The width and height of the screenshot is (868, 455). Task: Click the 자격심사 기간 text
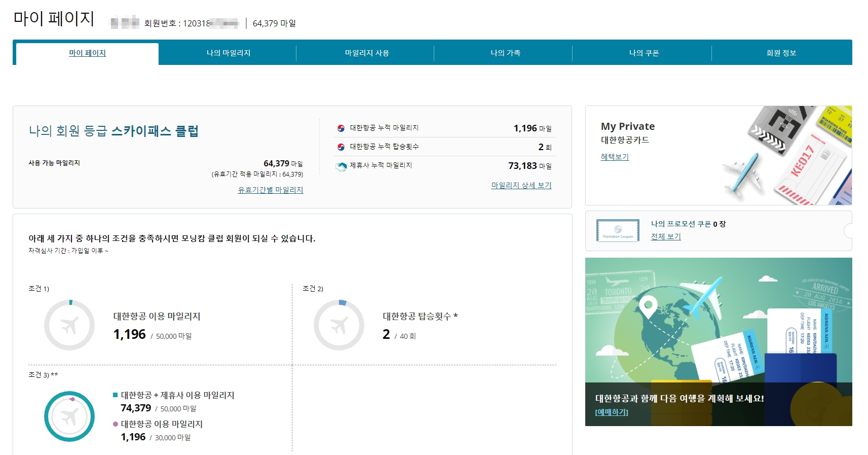click(68, 251)
